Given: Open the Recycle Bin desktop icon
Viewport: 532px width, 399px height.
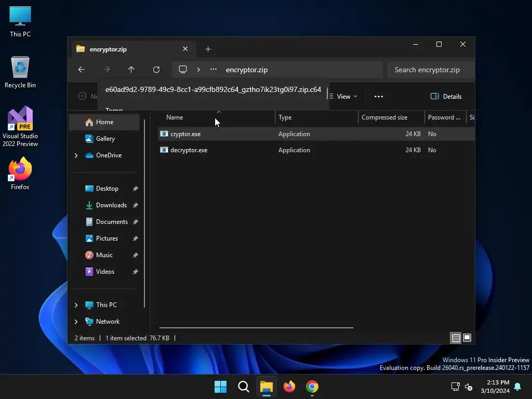Looking at the screenshot, I should tap(20, 72).
